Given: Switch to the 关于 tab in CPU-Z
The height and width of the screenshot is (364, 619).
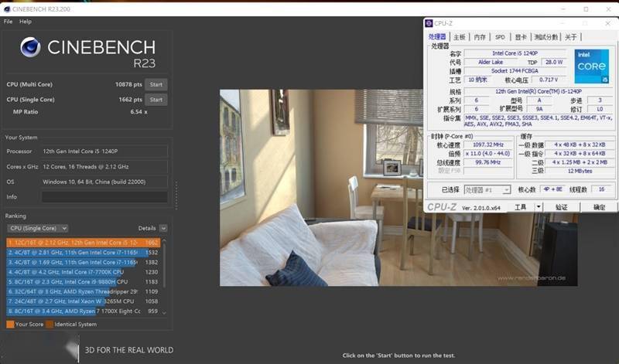Looking at the screenshot, I should [x=571, y=37].
